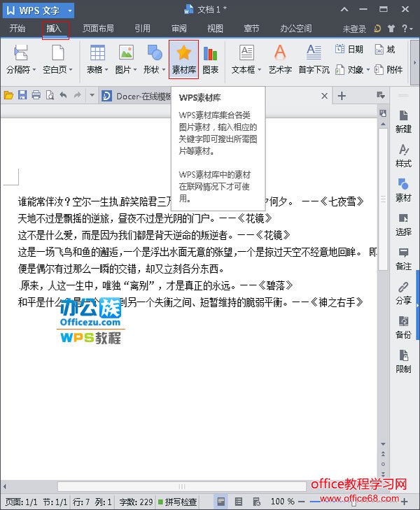The image size is (420, 510).
Task: Expand the 形状 dropdown arrow
Action: [164, 69]
